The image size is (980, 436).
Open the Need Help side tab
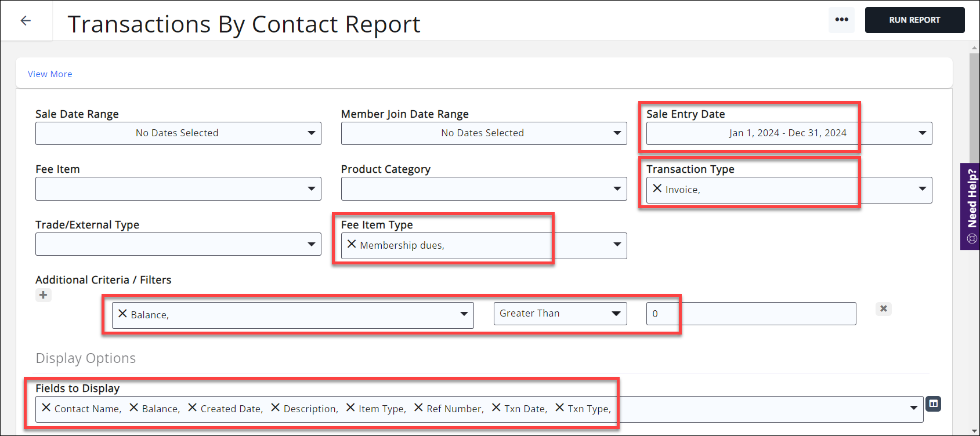(x=971, y=206)
